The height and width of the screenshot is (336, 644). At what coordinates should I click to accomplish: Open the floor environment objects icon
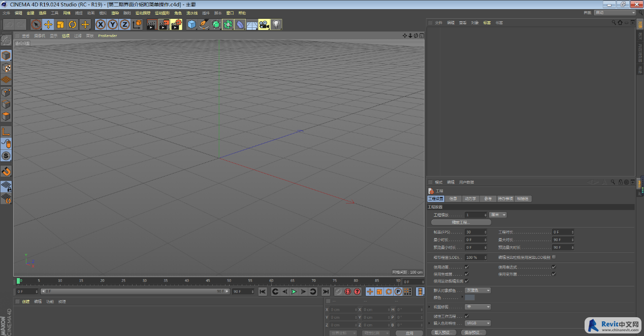click(x=252, y=24)
